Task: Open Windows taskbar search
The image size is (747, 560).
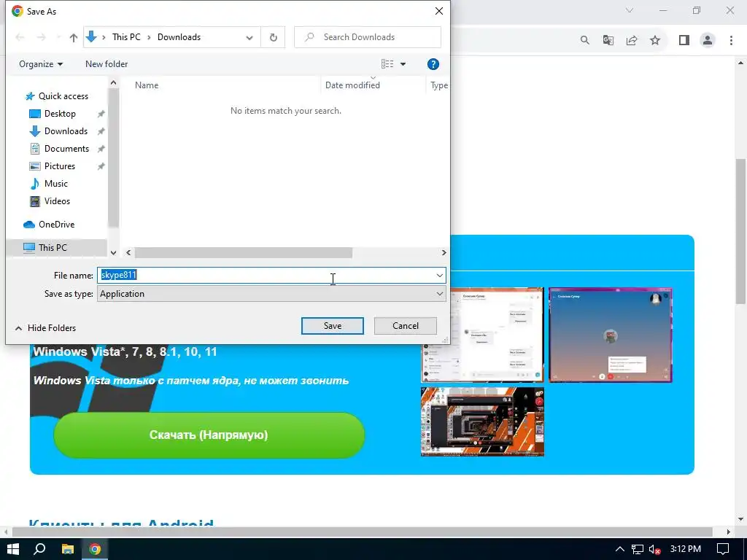Action: [x=39, y=549]
